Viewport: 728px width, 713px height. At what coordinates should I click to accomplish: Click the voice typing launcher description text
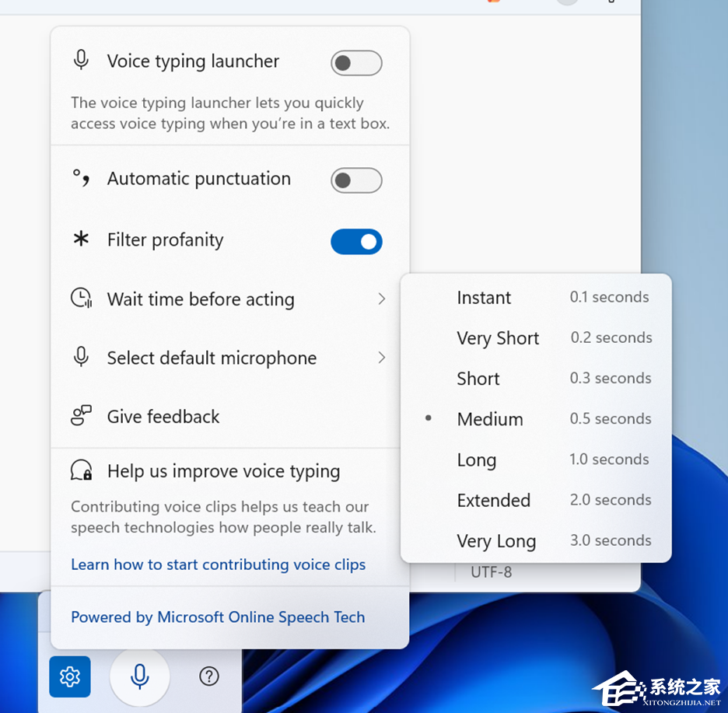[x=230, y=114]
